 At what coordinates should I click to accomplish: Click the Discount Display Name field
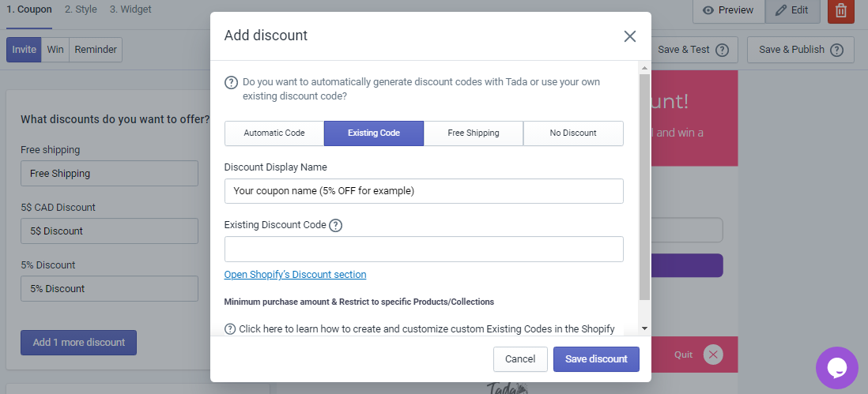(x=424, y=191)
